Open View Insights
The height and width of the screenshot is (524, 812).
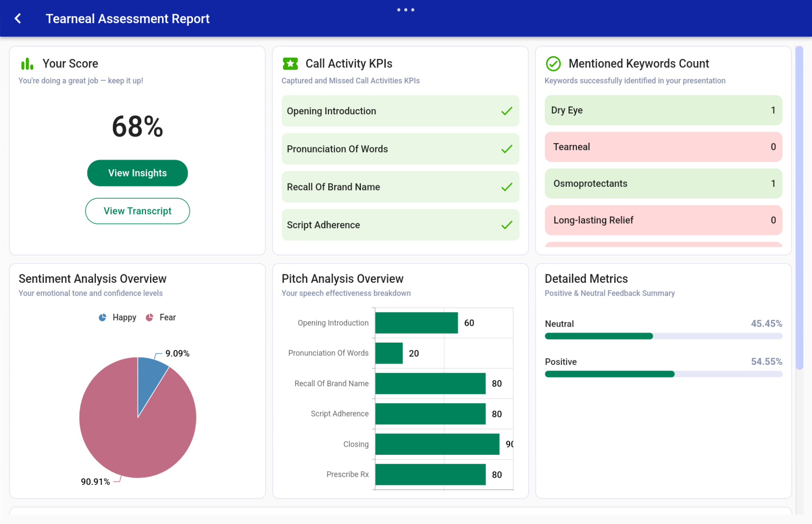tap(137, 173)
